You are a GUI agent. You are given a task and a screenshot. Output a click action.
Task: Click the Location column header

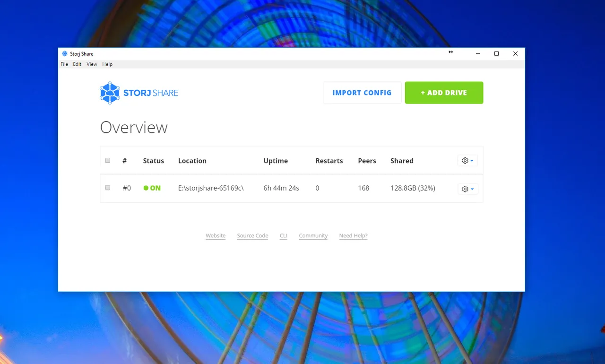pyautogui.click(x=192, y=161)
